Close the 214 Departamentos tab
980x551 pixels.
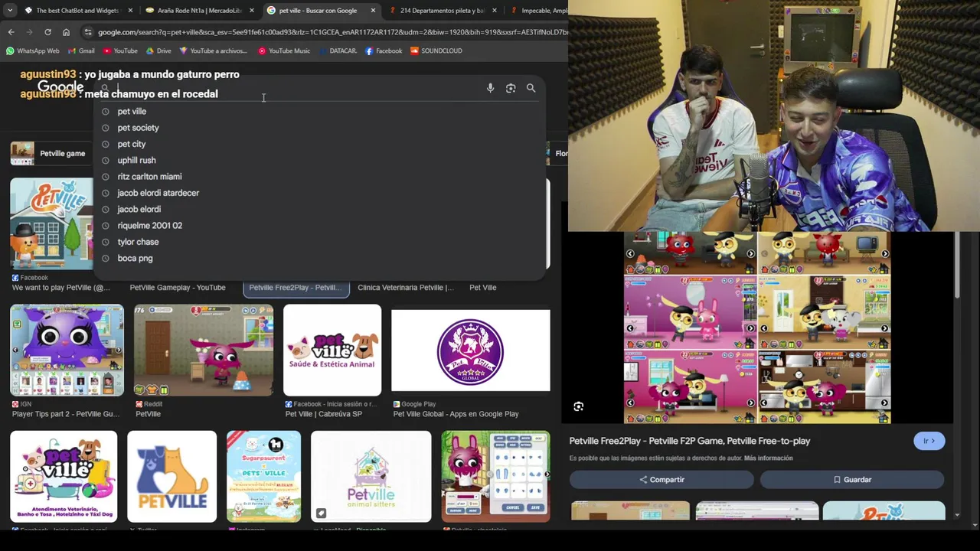tap(494, 11)
